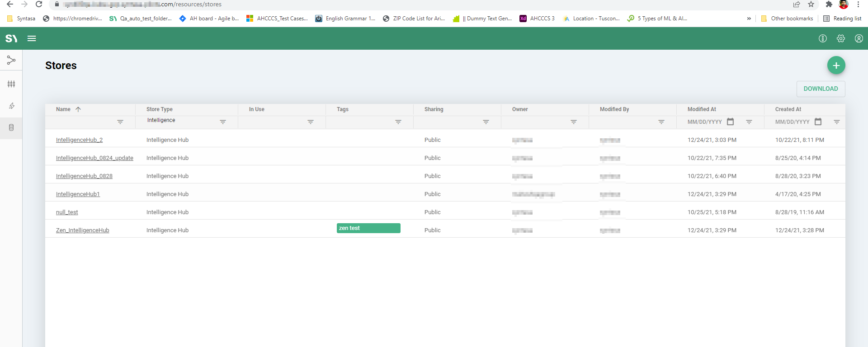Open the settings gear in header

pos(840,38)
